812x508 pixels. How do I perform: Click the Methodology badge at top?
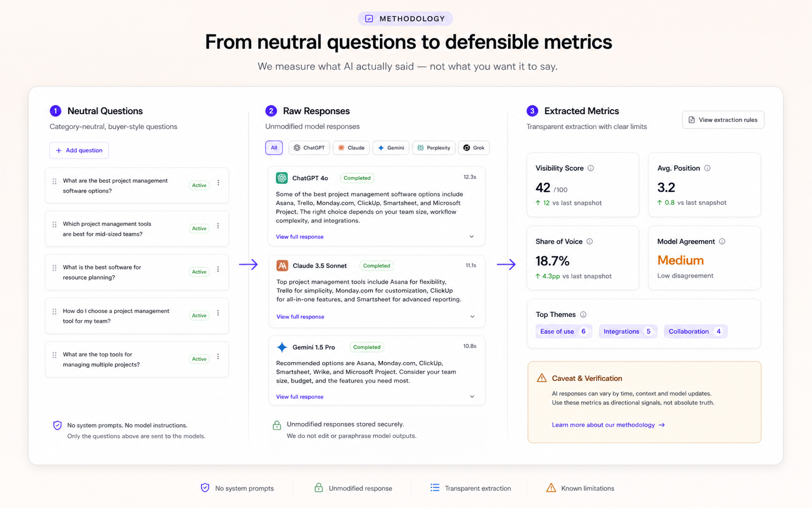(405, 18)
